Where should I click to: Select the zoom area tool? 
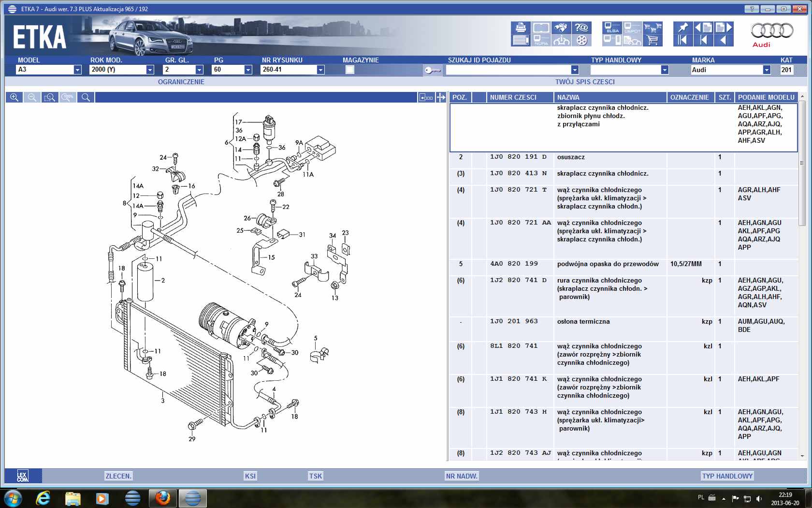[x=50, y=97]
